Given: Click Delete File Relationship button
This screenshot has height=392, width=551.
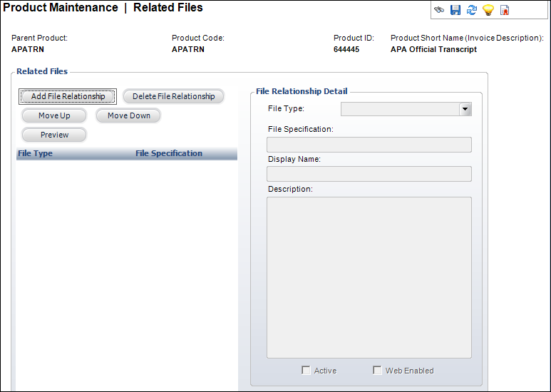Looking at the screenshot, I should tap(174, 96).
